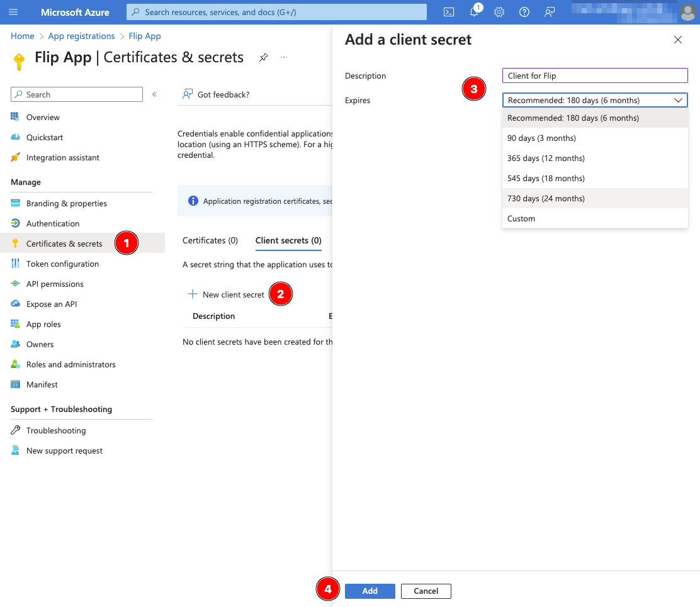Click the top resources search bar
The width and height of the screenshot is (700, 607).
click(276, 12)
